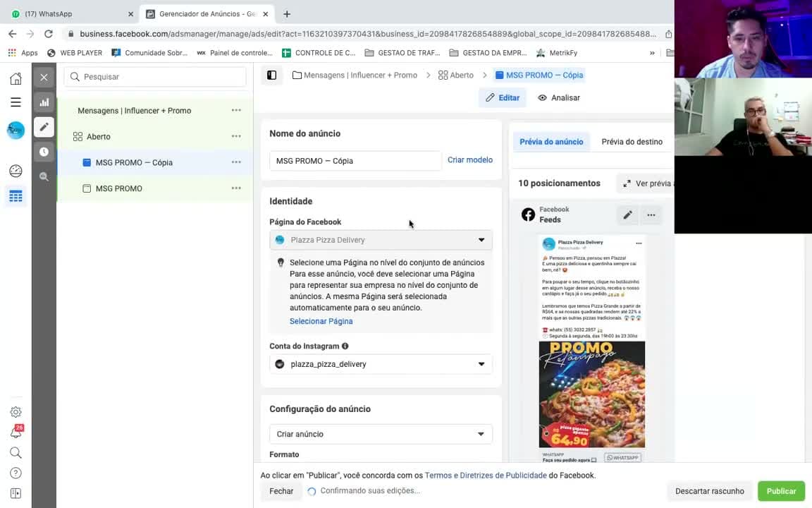Show more bookmarks overflow chevron
Image resolution: width=812 pixels, height=508 pixels.
(x=652, y=53)
